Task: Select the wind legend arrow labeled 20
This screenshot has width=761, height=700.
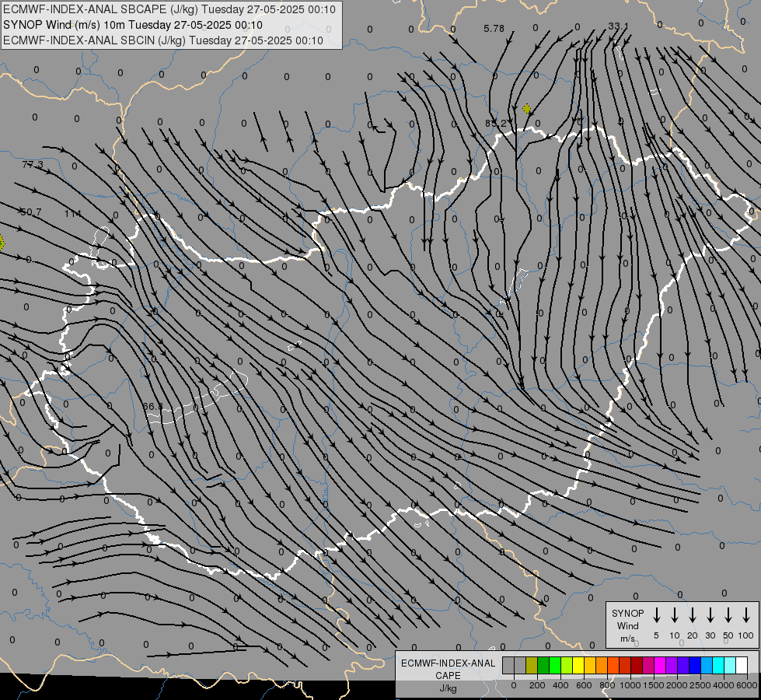Action: (x=692, y=615)
